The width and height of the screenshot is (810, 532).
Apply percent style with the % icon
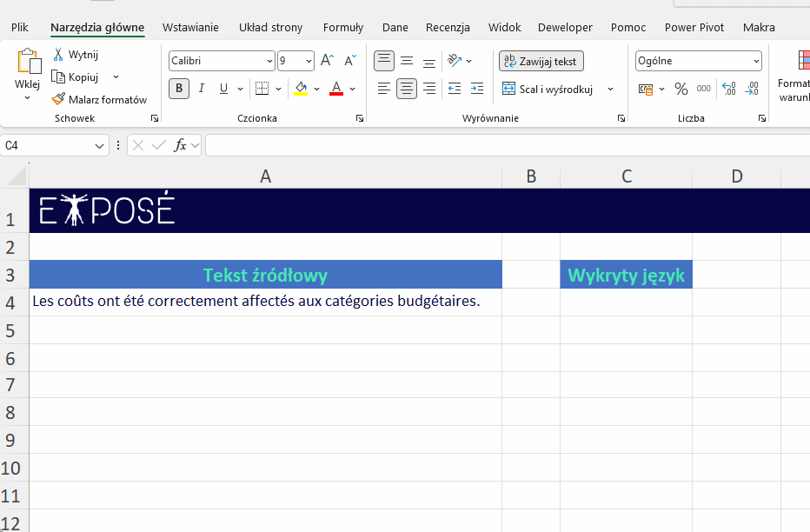tap(681, 89)
